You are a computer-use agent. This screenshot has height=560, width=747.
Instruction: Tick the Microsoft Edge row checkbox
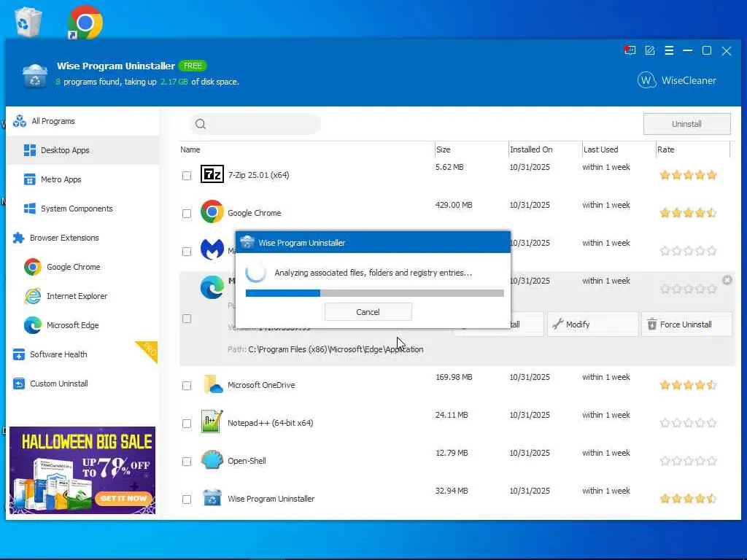[187, 319]
